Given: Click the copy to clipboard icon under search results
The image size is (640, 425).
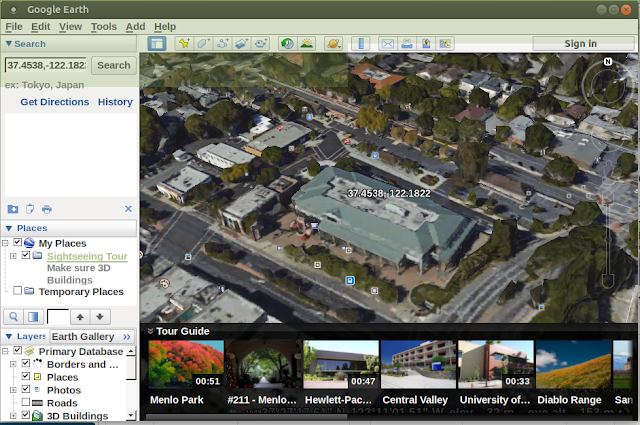Looking at the screenshot, I should coord(30,209).
